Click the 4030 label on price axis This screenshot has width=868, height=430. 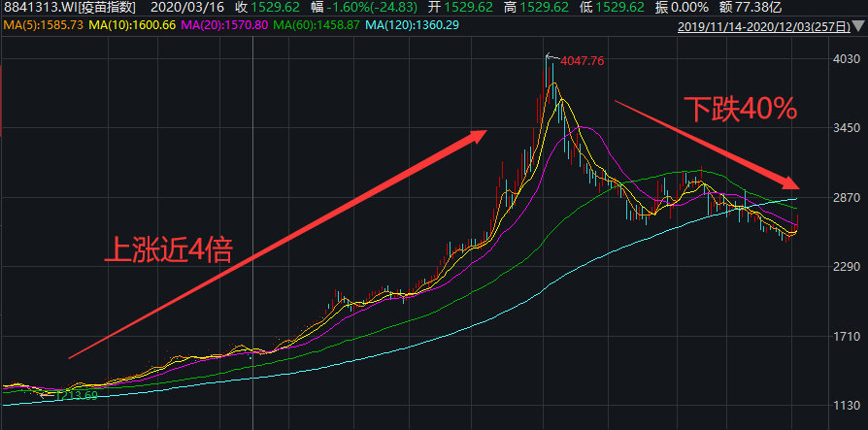(x=844, y=60)
